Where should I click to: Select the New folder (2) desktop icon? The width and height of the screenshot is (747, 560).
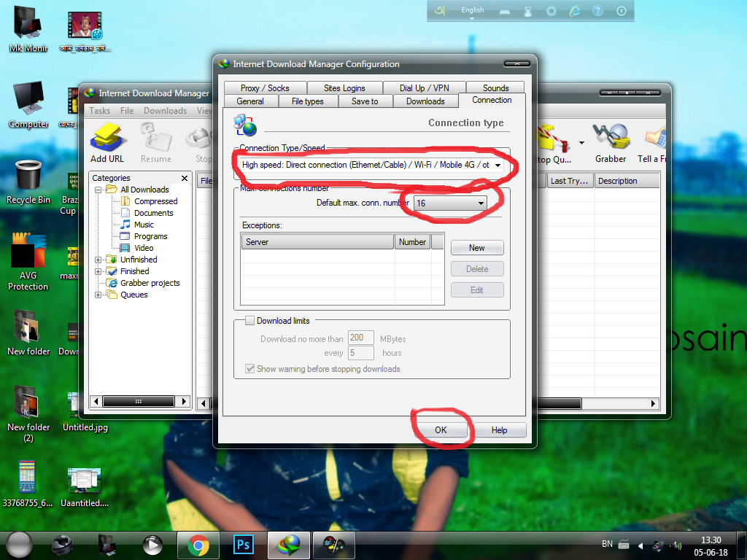pos(28,413)
